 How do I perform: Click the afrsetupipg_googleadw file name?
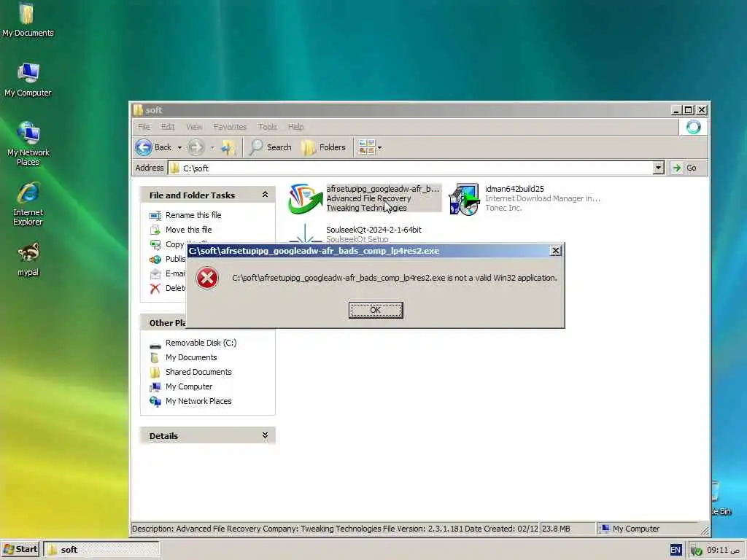pos(382,189)
